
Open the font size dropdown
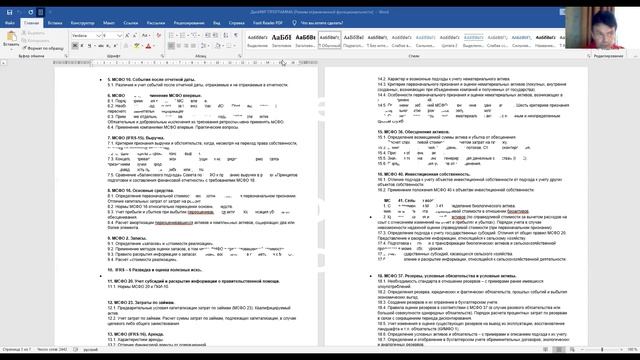point(119,36)
